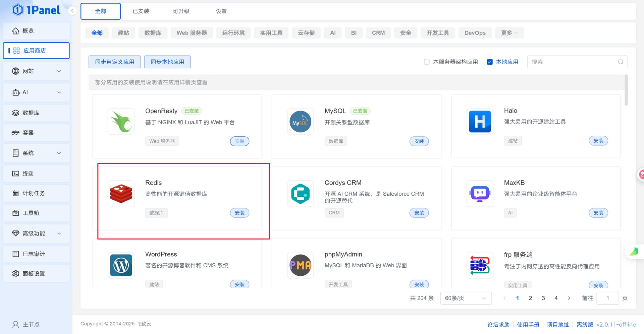The width and height of the screenshot is (644, 334).
Task: Click the 同步本地应用 button
Action: 167,62
